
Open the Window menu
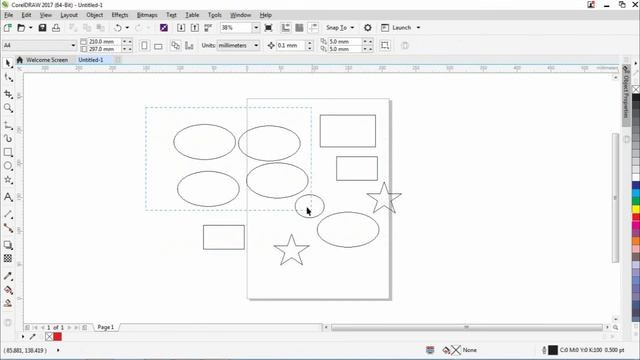241,15
